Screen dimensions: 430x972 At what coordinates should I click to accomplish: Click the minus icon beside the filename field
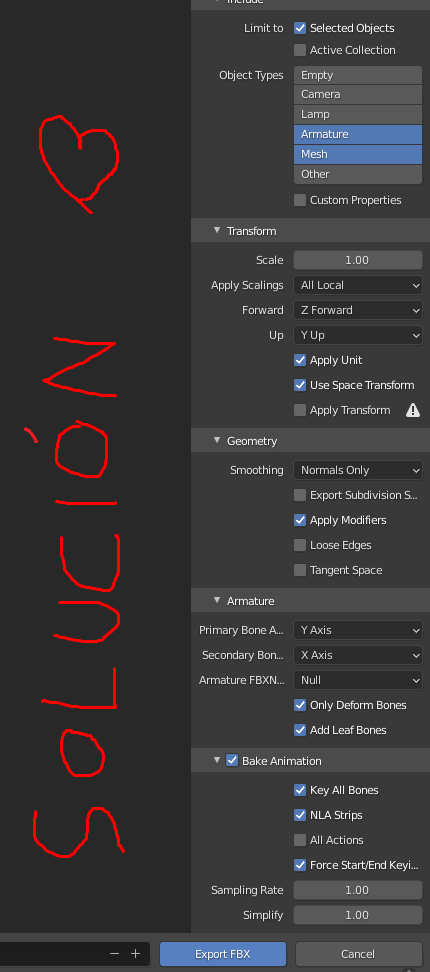(114, 953)
